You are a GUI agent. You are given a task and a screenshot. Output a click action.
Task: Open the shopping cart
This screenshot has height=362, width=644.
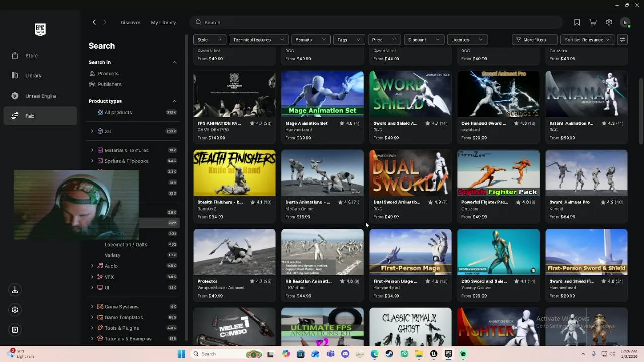593,22
